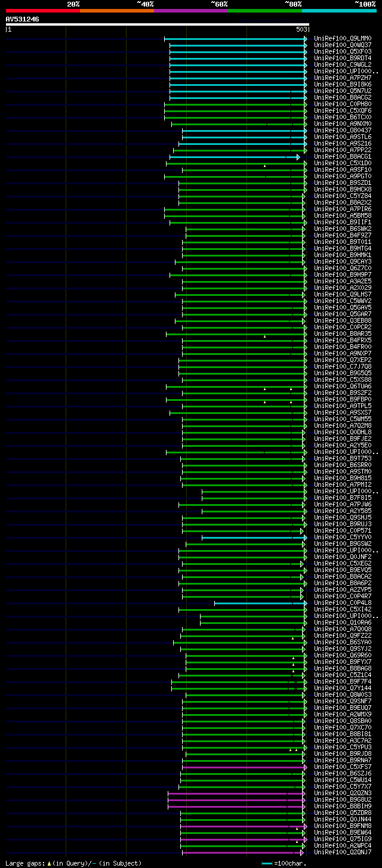Select the UniRef100_A9S216 label
This screenshot has height=868, width=382.
tap(343, 143)
